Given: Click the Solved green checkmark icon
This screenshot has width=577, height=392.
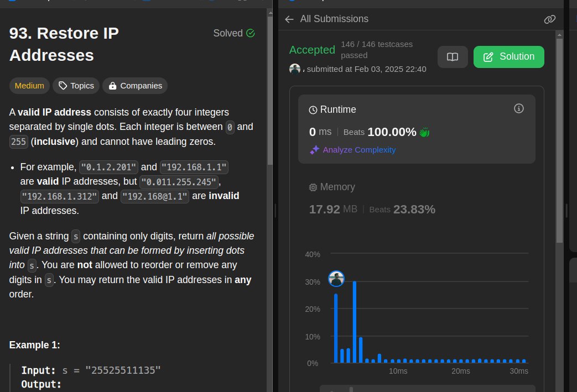Looking at the screenshot, I should click(251, 33).
